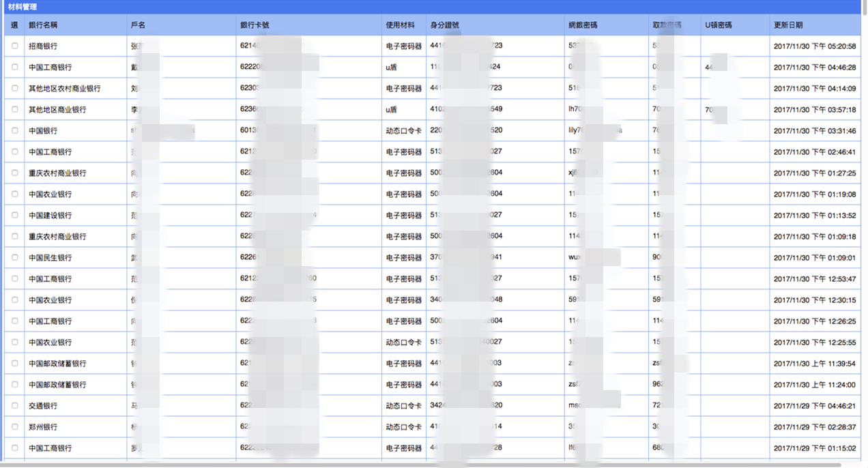This screenshot has height=468, width=868.
Task: Click 中国邮政储蓄银行 in the 11:24:00 row
Action: point(57,385)
